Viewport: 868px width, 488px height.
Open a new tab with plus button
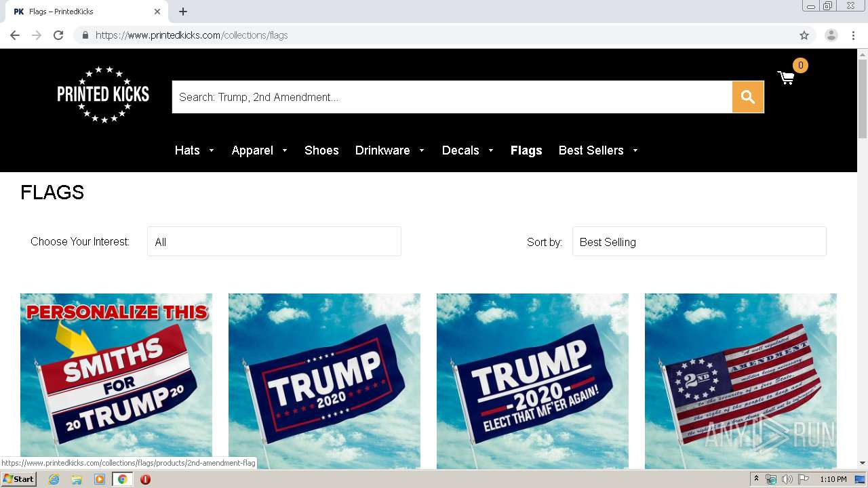point(183,12)
